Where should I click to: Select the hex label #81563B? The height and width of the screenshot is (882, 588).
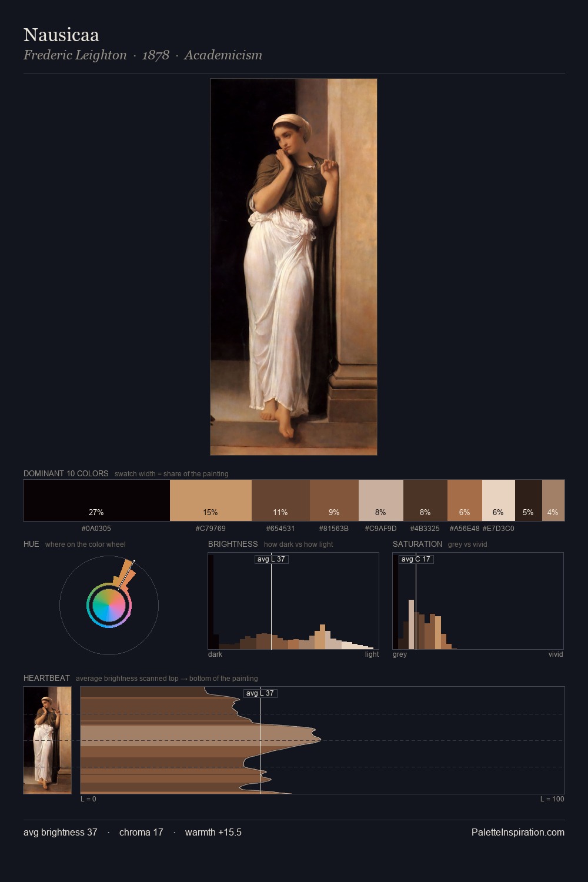[x=334, y=529]
